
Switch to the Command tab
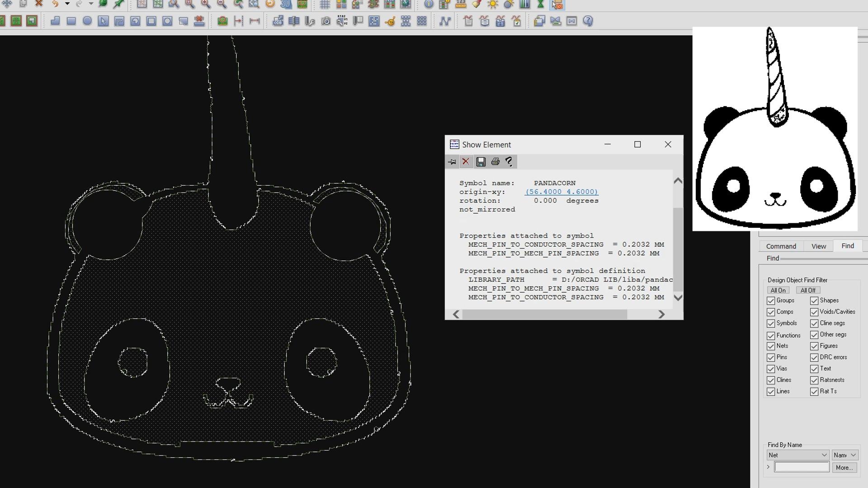(781, 246)
